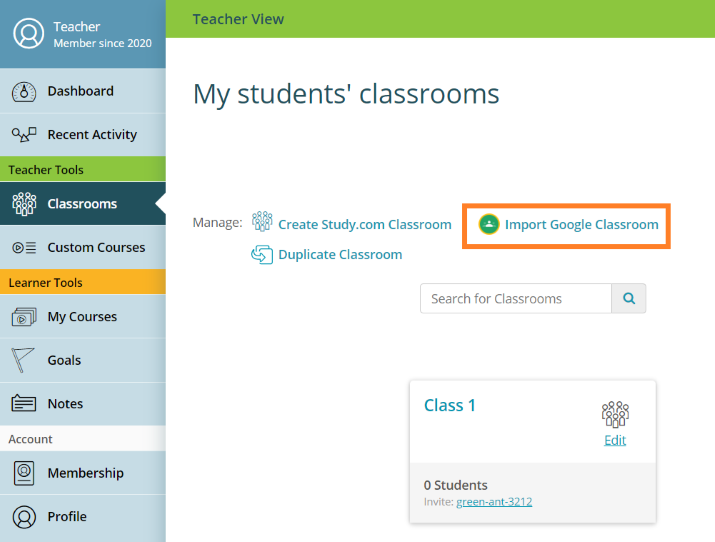Open Dashboard from the sidebar
This screenshot has height=542, width=715.
click(x=80, y=91)
